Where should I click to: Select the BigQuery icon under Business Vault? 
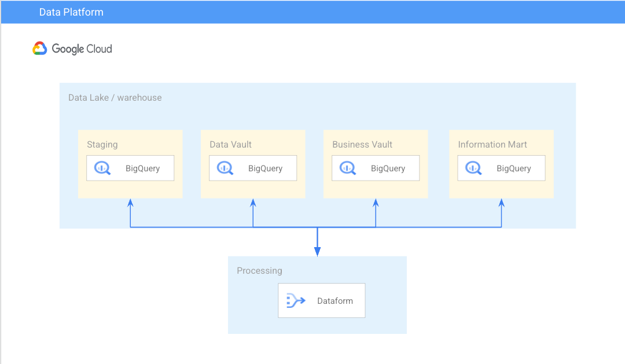coord(347,168)
